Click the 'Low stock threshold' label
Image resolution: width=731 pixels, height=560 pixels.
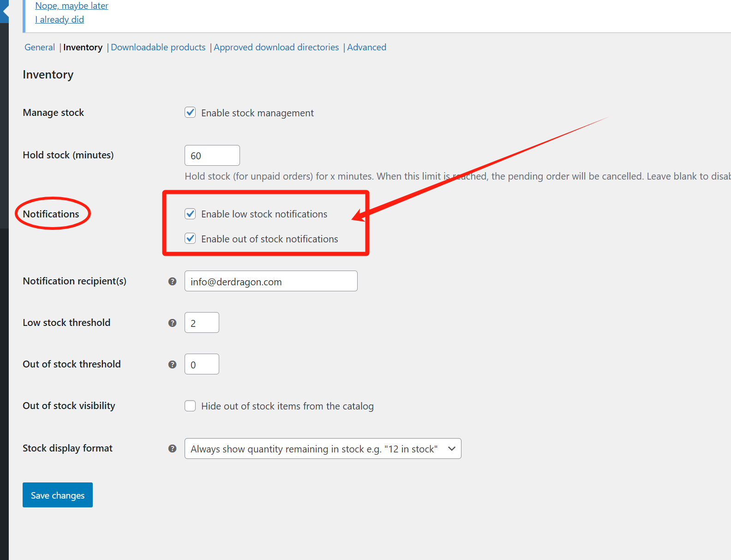[66, 323]
